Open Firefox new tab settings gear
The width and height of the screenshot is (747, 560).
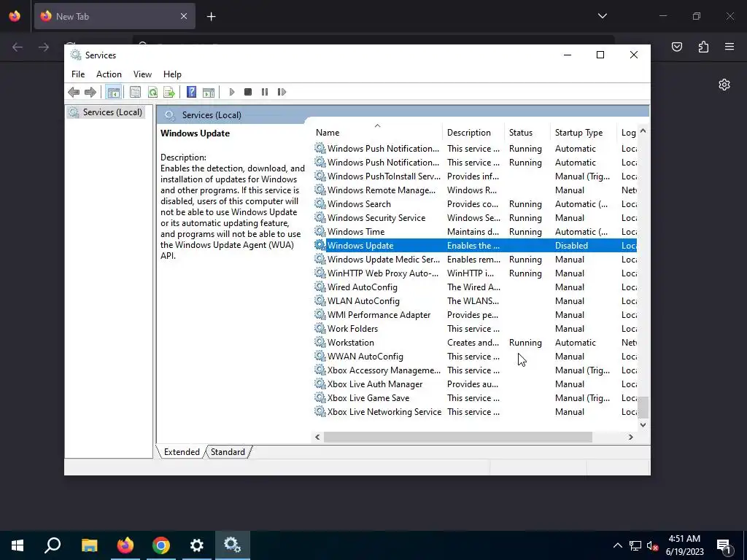click(x=724, y=85)
